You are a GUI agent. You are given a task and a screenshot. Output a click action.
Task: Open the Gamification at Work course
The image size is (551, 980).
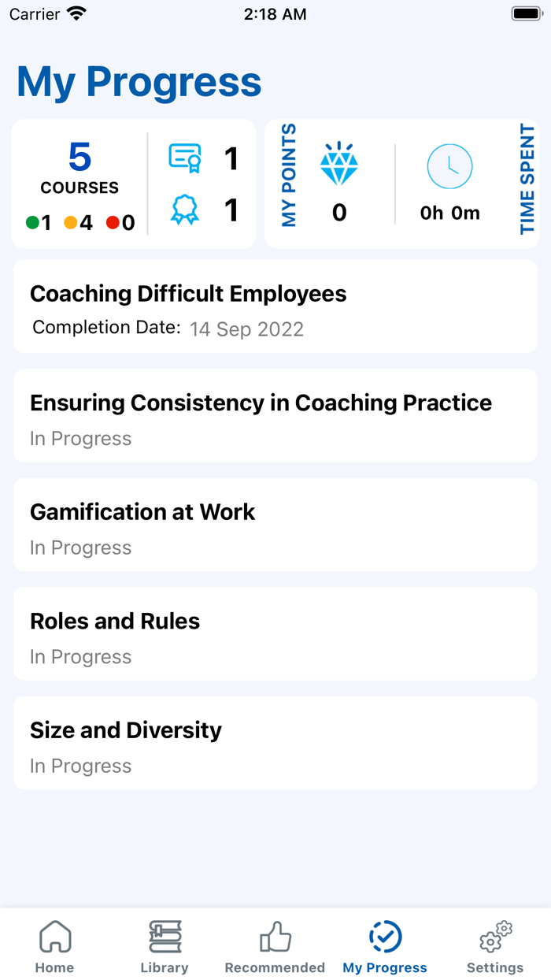tap(275, 525)
